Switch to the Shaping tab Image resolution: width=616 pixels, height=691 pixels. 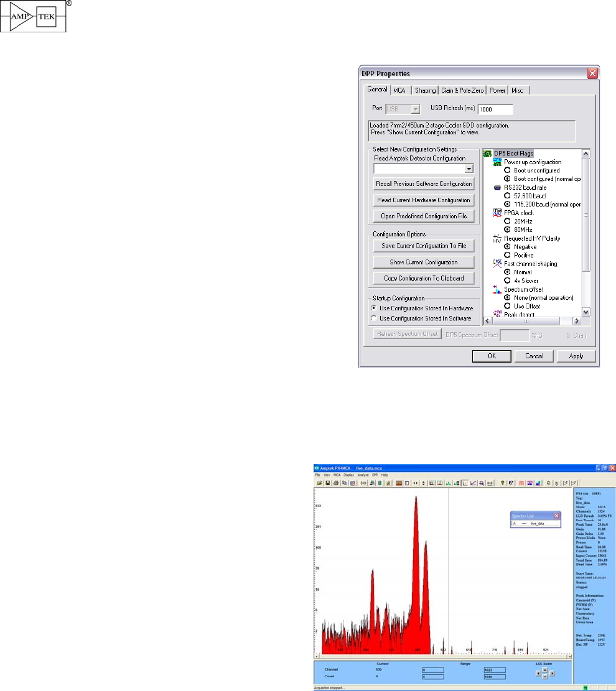(x=425, y=90)
